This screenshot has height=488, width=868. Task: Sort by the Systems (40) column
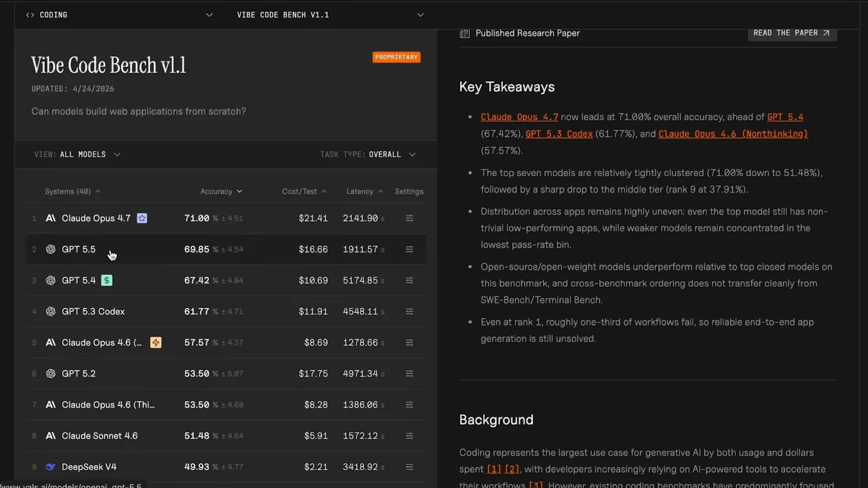73,191
